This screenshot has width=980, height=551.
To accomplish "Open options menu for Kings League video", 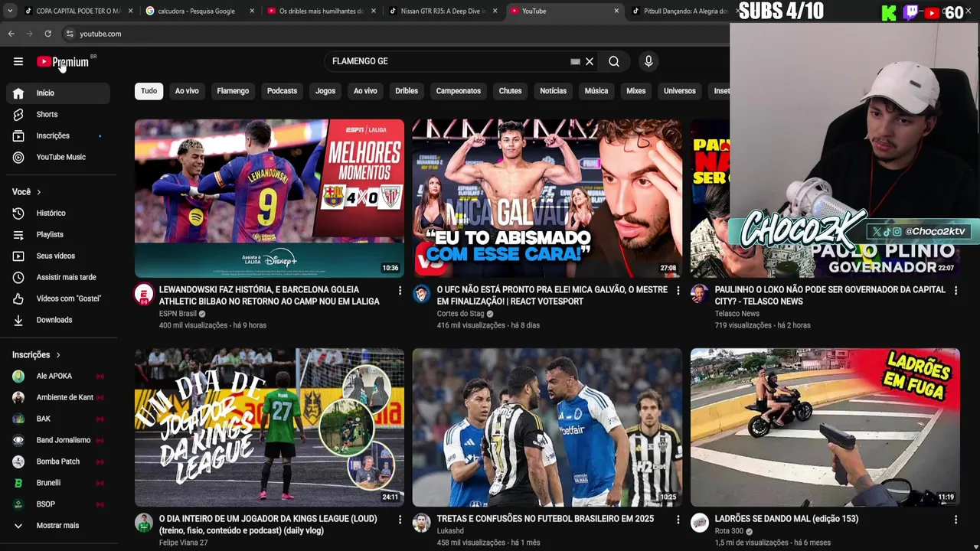I will click(400, 520).
